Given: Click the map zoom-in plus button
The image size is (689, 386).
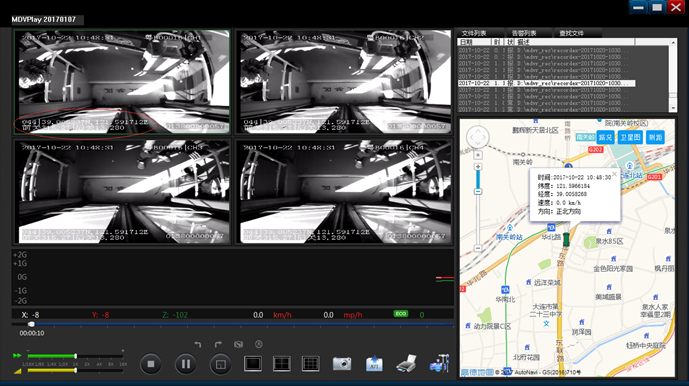Looking at the screenshot, I should pos(478,167).
